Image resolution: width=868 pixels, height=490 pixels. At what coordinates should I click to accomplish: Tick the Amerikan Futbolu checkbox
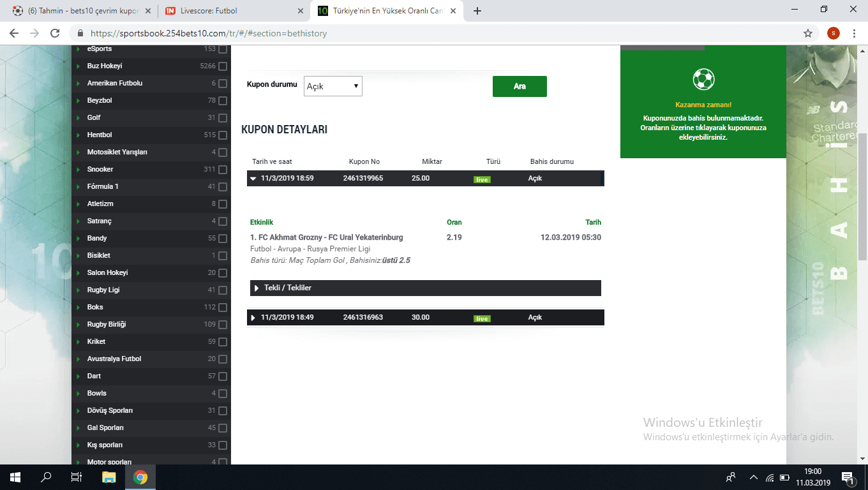(x=223, y=84)
